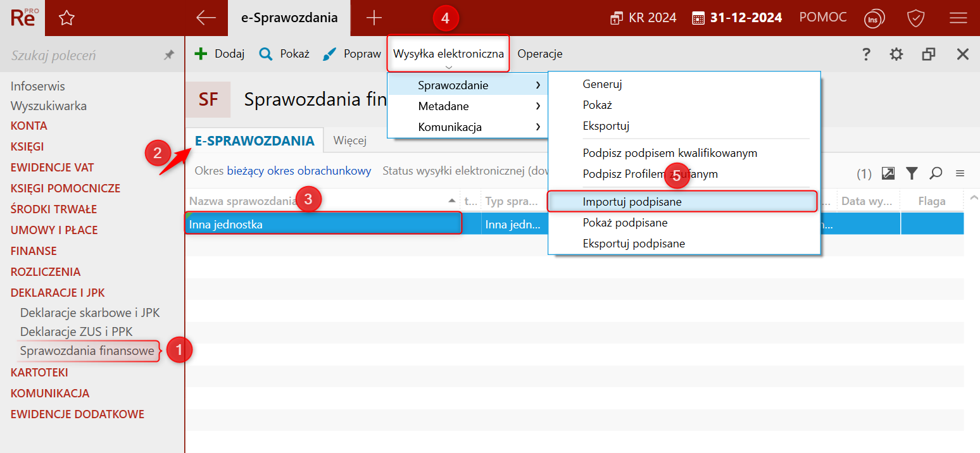Click Popraw in the toolbar
The image size is (980, 453).
[351, 54]
